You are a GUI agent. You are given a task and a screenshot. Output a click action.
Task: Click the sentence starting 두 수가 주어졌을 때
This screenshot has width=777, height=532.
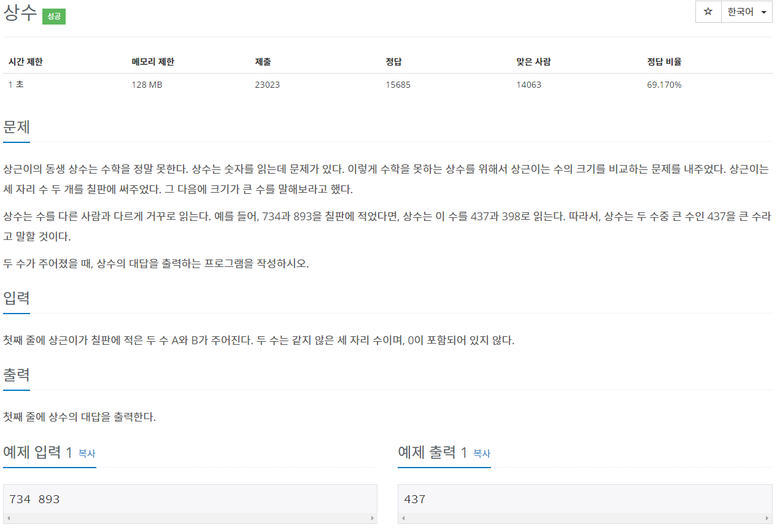156,264
